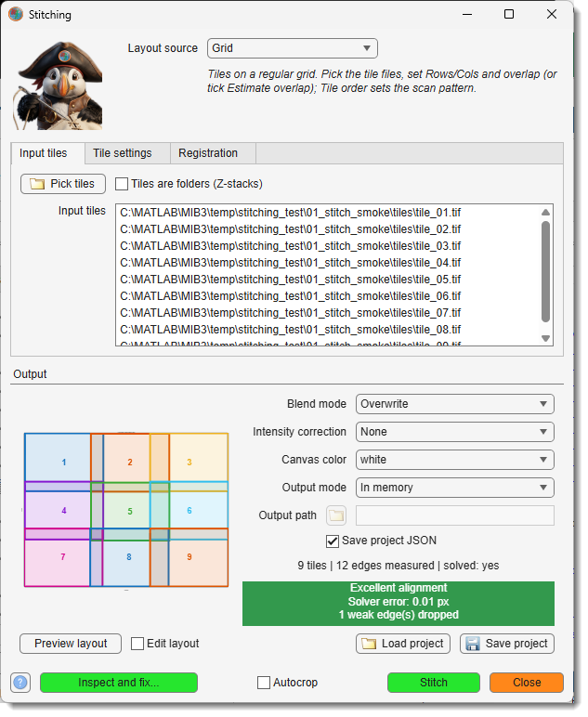
Task: Click the Pick tiles button
Action: tap(63, 185)
